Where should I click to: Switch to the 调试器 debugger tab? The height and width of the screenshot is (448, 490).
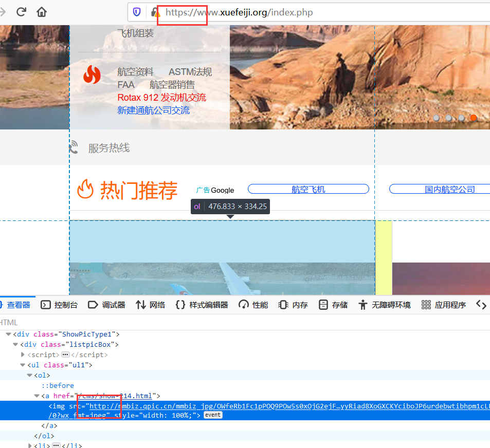[106, 305]
